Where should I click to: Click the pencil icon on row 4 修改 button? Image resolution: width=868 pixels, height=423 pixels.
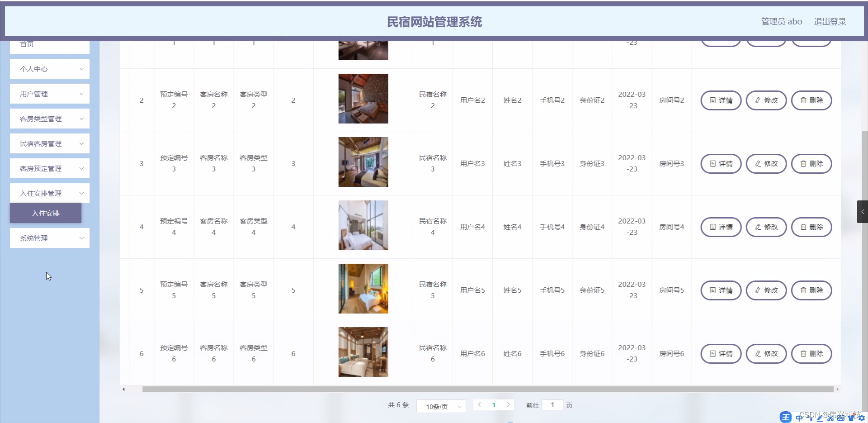coord(757,227)
